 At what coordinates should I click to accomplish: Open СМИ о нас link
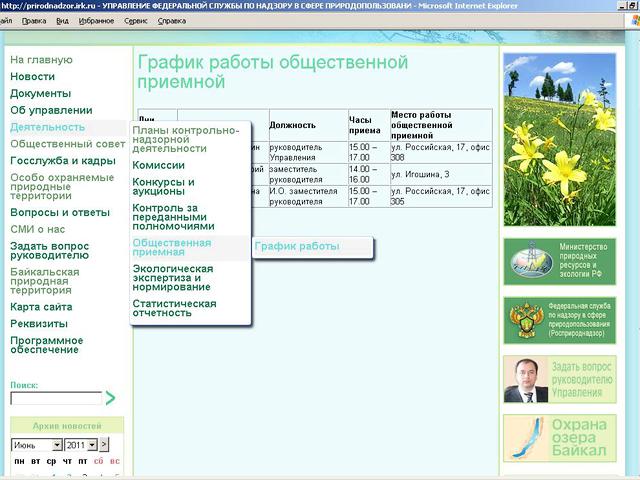[x=38, y=229]
